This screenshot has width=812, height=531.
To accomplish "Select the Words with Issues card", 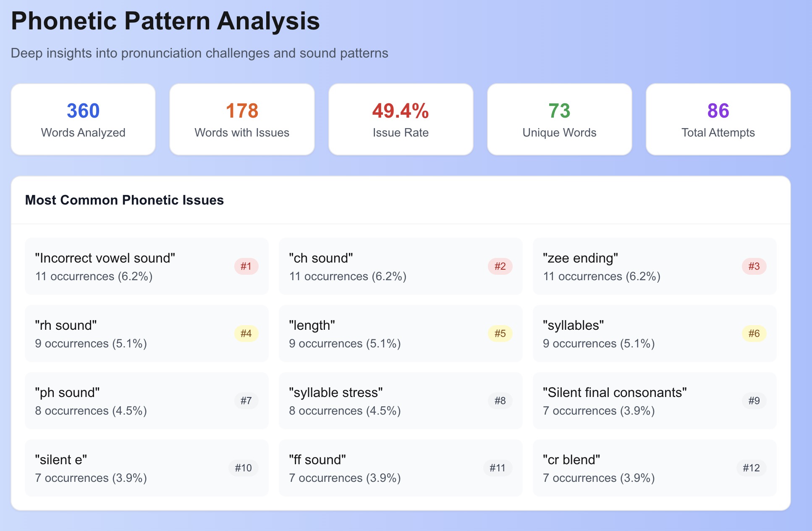I will [242, 119].
